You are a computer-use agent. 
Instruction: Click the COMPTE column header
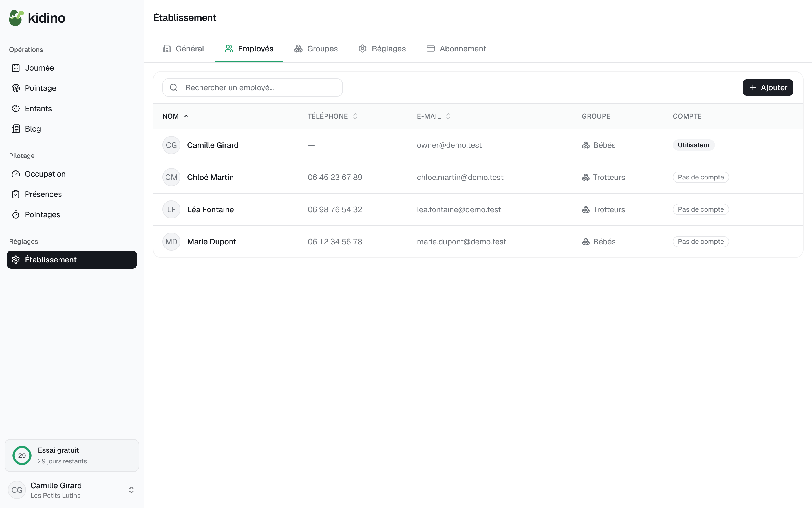(687, 116)
